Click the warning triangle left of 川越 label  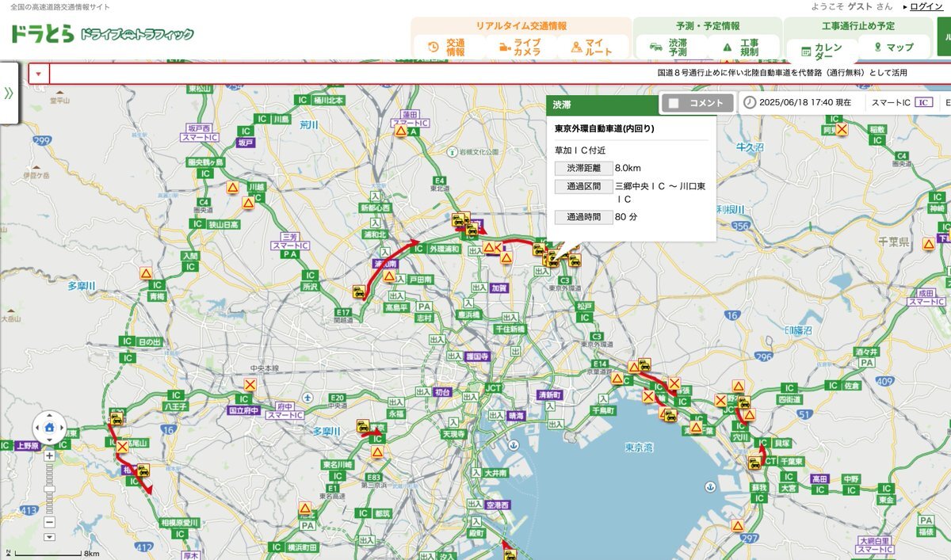[x=233, y=189]
